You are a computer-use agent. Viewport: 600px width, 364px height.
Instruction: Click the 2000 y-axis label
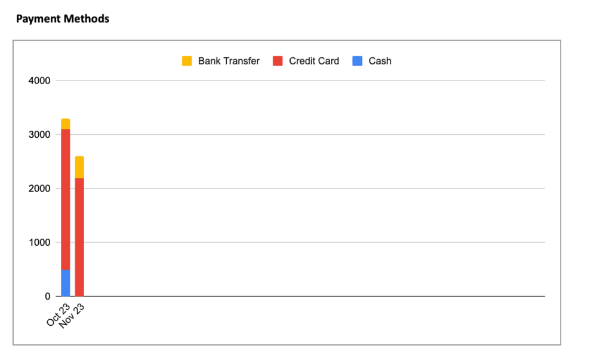tap(39, 189)
